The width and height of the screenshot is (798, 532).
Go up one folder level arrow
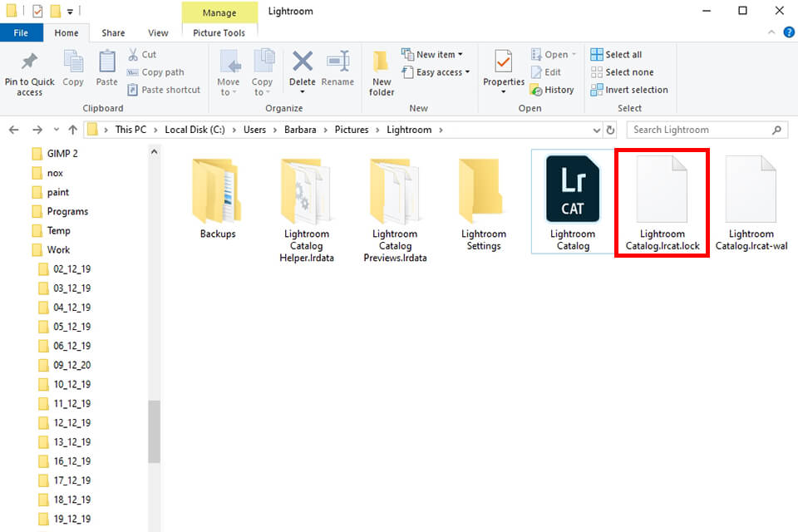[x=73, y=131]
